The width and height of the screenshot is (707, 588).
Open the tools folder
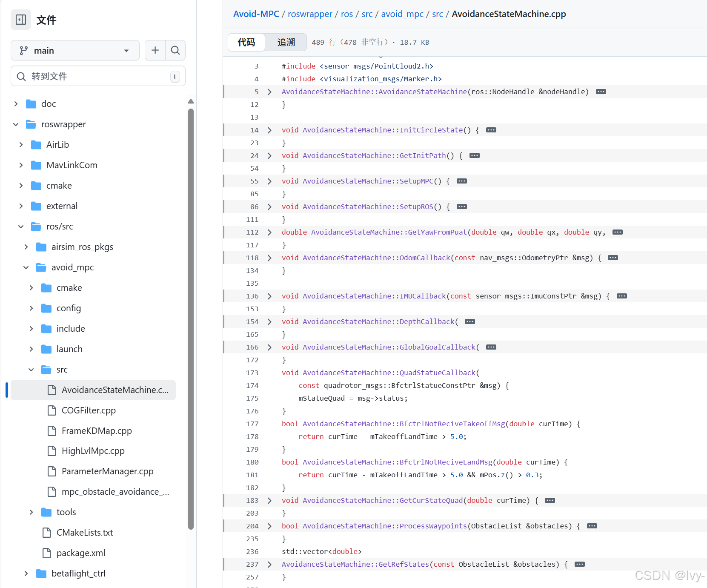(66, 512)
